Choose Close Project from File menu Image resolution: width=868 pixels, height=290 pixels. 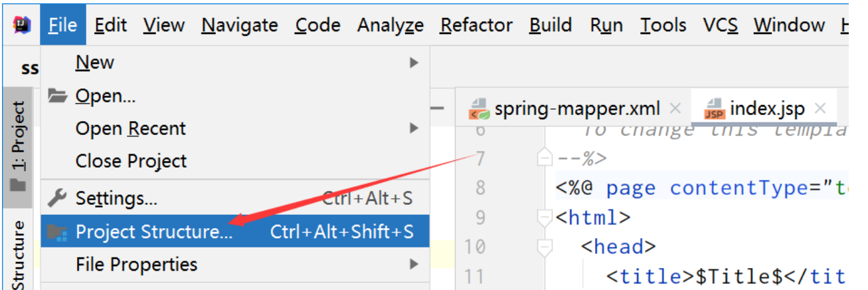coord(131,161)
